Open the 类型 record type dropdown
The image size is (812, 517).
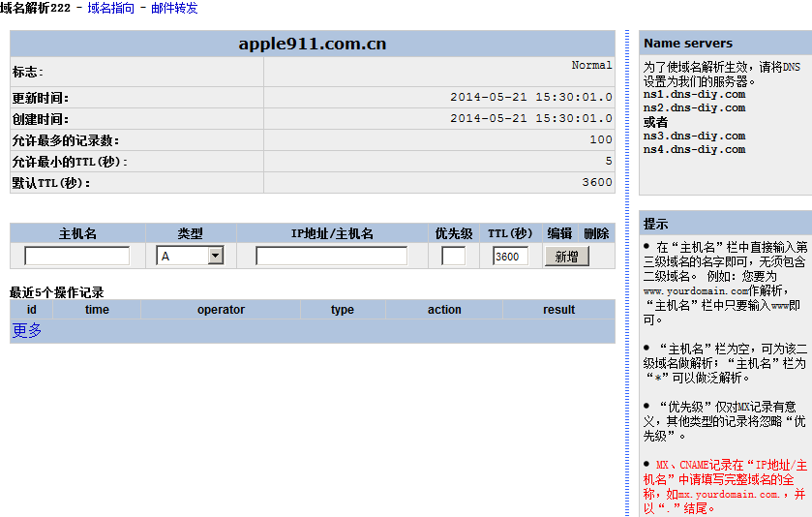(190, 256)
